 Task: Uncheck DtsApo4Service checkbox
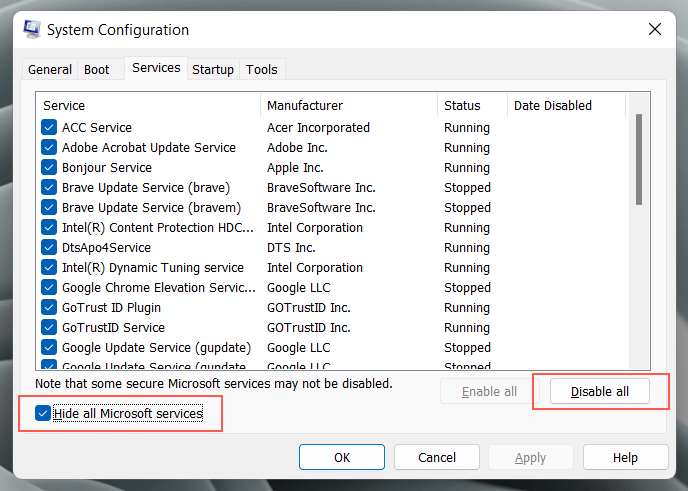point(49,248)
